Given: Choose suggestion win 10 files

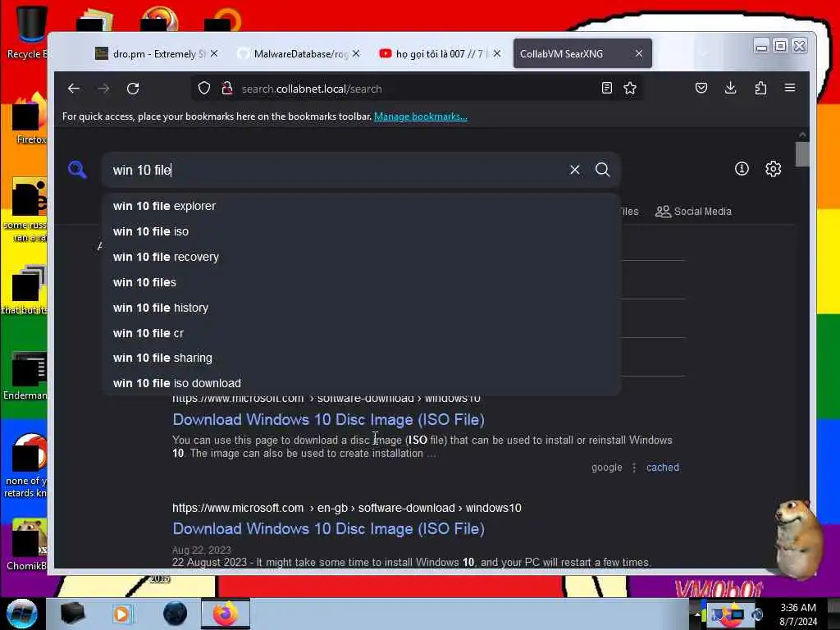Looking at the screenshot, I should 362,282.
